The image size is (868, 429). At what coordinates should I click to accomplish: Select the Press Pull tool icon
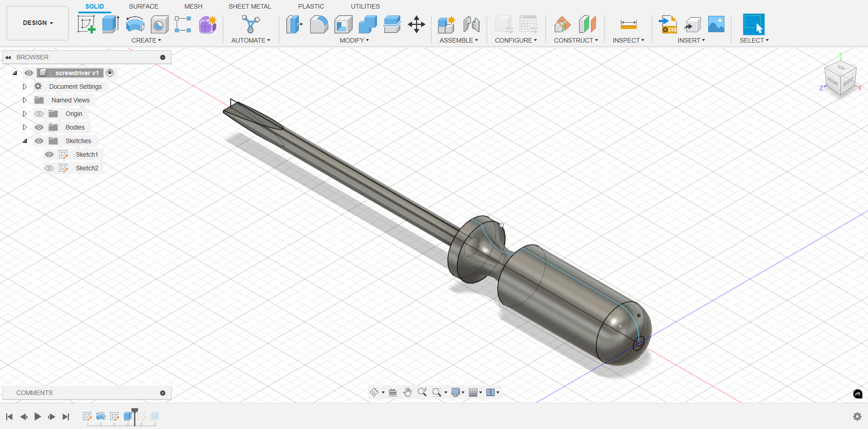pyautogui.click(x=294, y=24)
